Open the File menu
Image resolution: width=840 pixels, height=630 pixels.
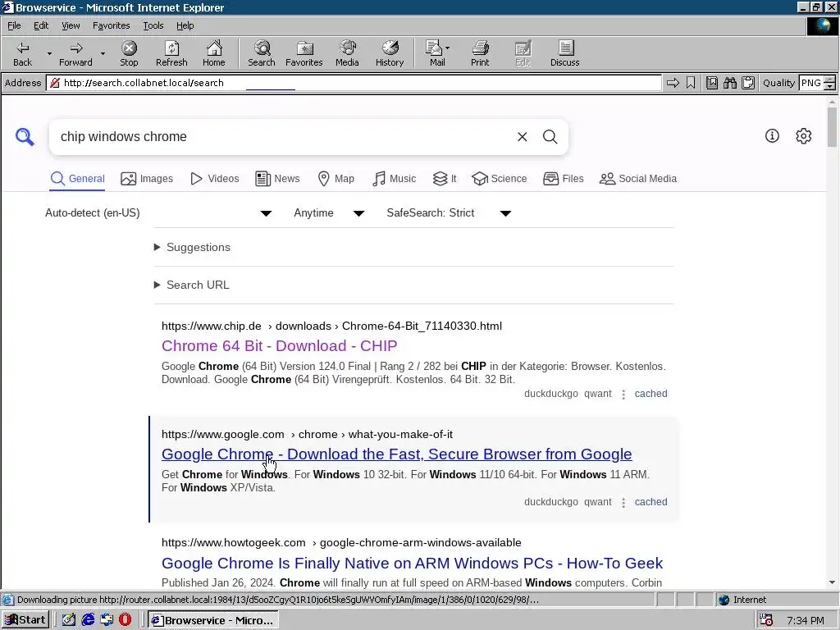[14, 25]
